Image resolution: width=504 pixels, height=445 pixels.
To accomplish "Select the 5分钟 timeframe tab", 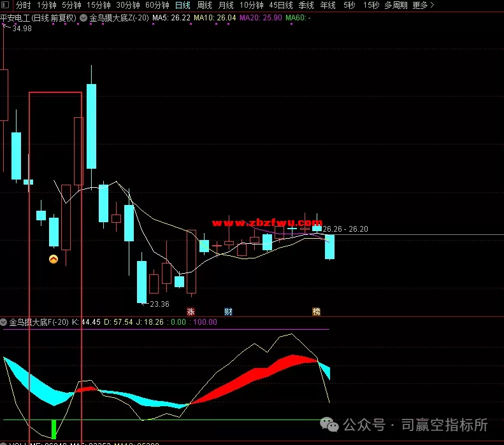I will point(71,5).
